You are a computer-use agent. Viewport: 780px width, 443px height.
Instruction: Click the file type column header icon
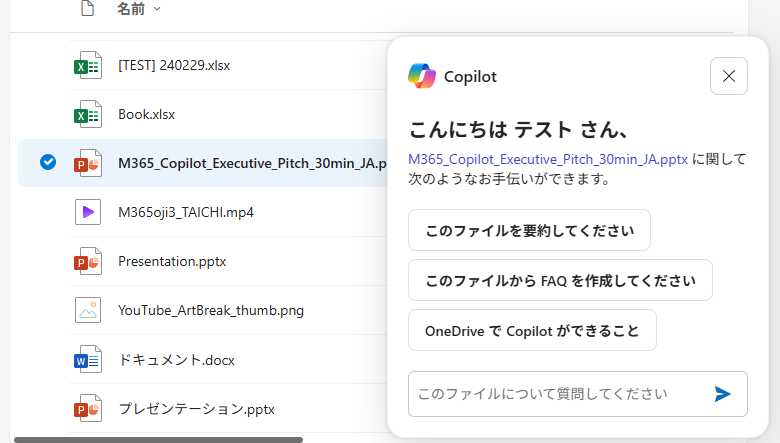click(88, 9)
